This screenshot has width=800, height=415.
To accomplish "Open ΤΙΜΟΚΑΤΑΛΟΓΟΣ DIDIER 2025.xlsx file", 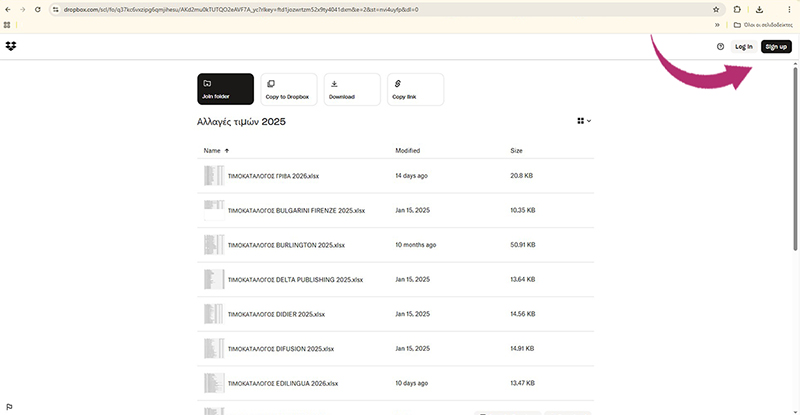I will click(276, 314).
